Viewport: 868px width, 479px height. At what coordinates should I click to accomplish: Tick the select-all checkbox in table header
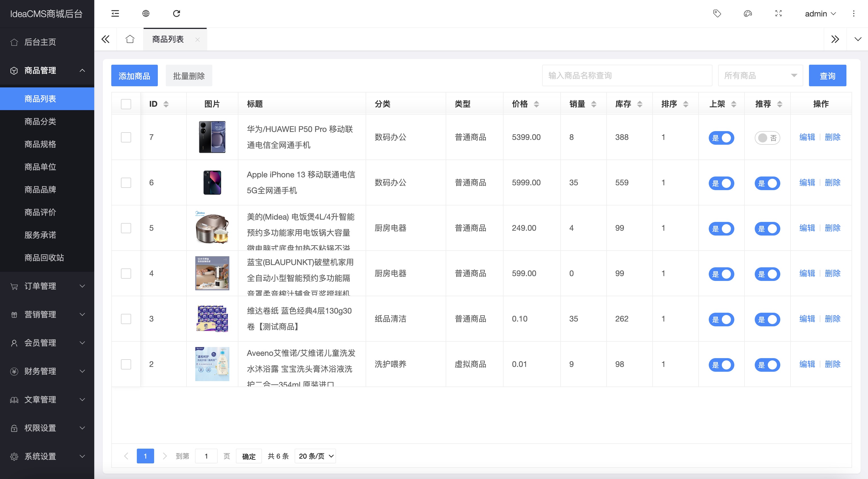[x=126, y=104]
